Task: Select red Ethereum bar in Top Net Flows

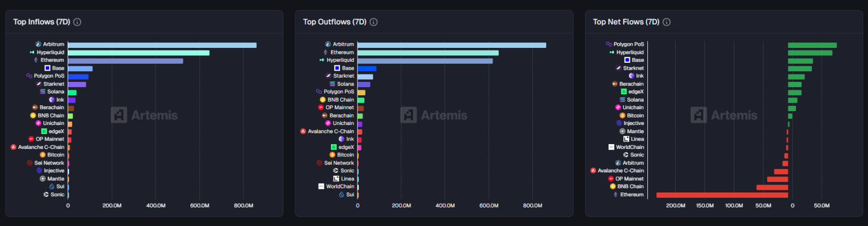Action: (x=722, y=195)
